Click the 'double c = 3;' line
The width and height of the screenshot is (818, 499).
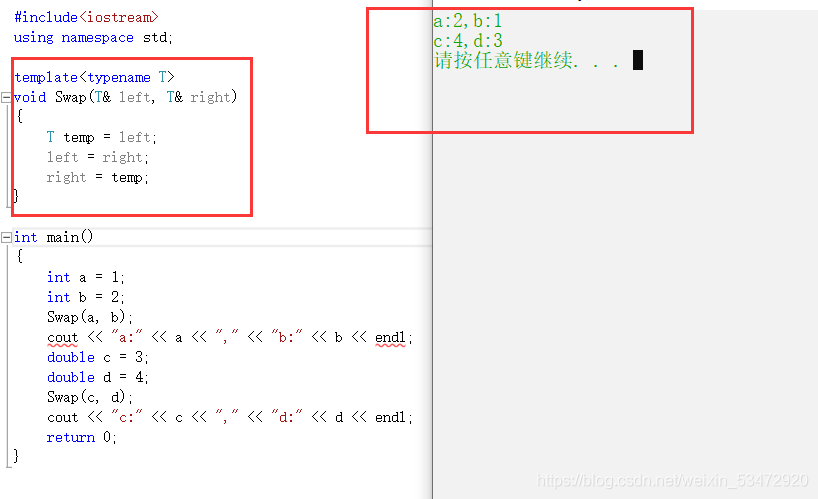(x=98, y=357)
